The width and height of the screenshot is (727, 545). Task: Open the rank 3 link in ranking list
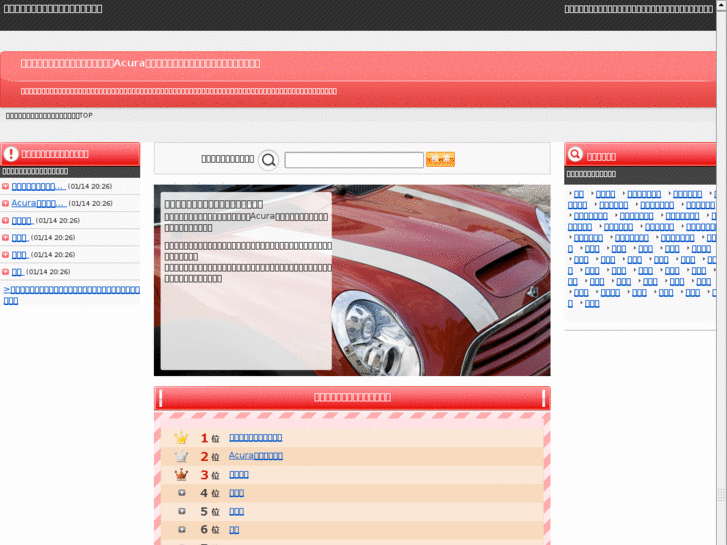click(239, 475)
